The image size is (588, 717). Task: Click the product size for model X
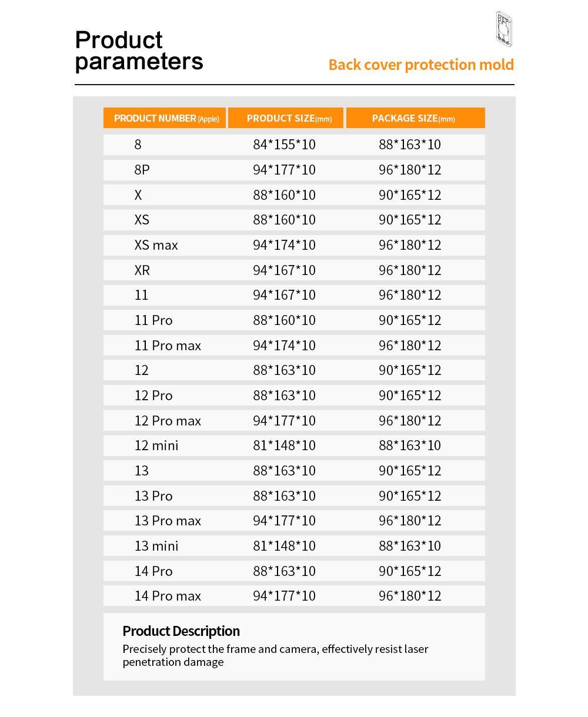[284, 195]
